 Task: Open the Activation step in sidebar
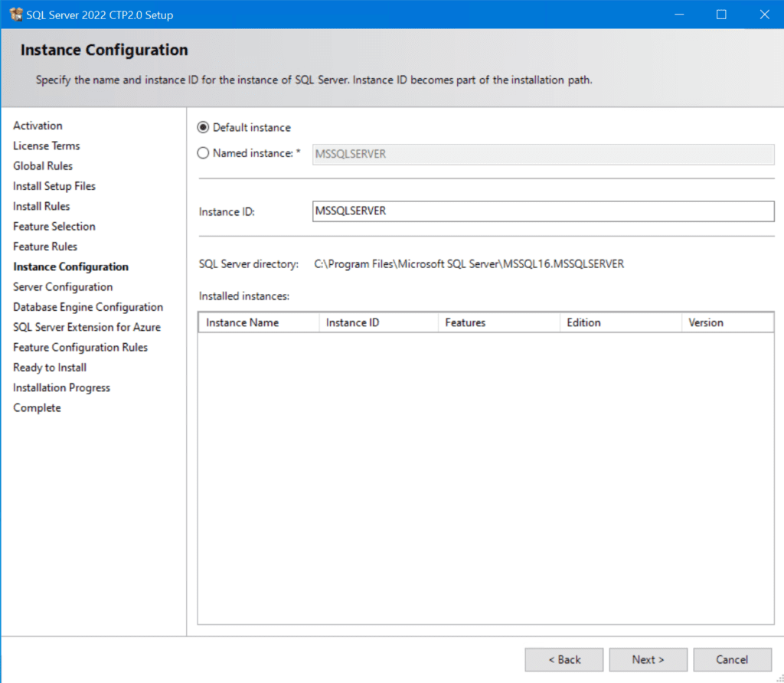38,126
